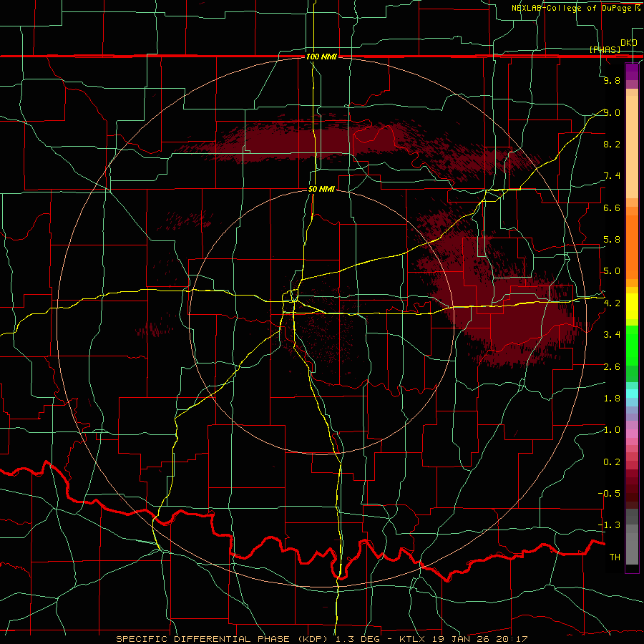644x644 pixels.
Task: Click the 3.4 legend value
Action: tap(612, 335)
